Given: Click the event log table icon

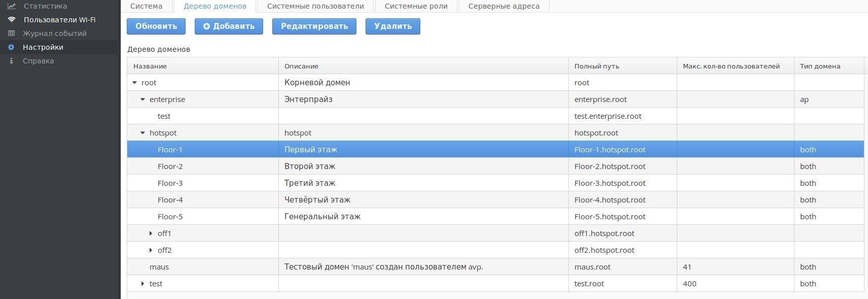Looking at the screenshot, I should click(11, 34).
